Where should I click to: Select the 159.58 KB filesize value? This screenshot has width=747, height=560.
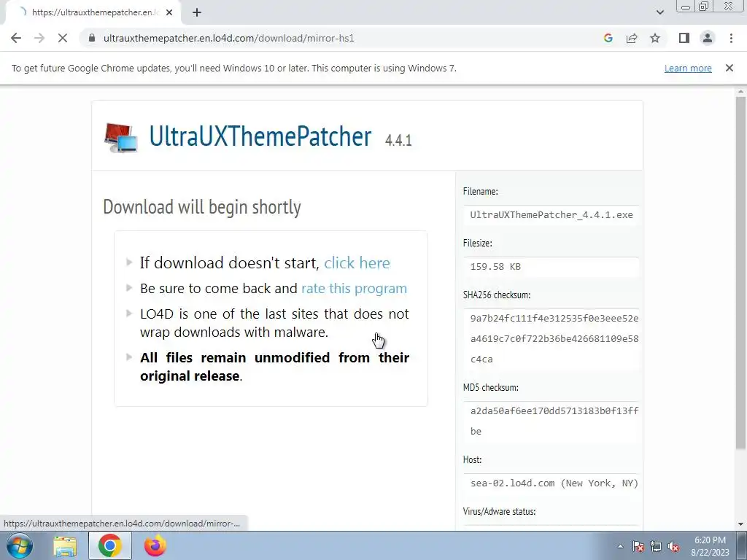point(495,267)
